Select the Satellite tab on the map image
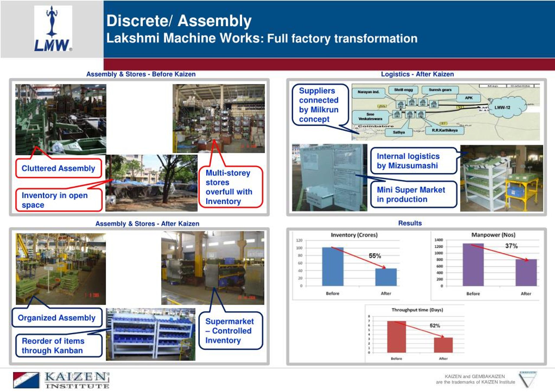 pyautogui.click(x=520, y=86)
